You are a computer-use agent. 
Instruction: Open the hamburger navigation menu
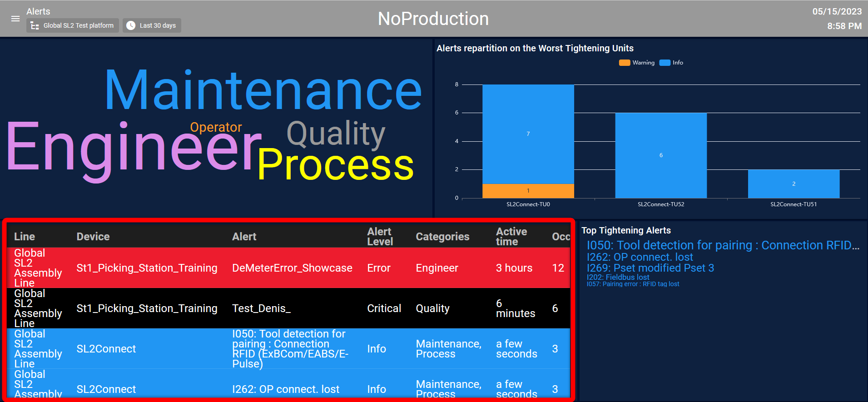click(x=15, y=19)
